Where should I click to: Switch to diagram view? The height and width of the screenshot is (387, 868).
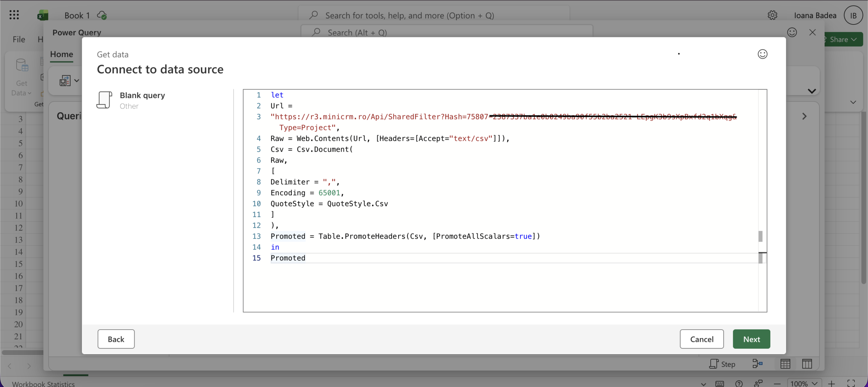tap(757, 364)
